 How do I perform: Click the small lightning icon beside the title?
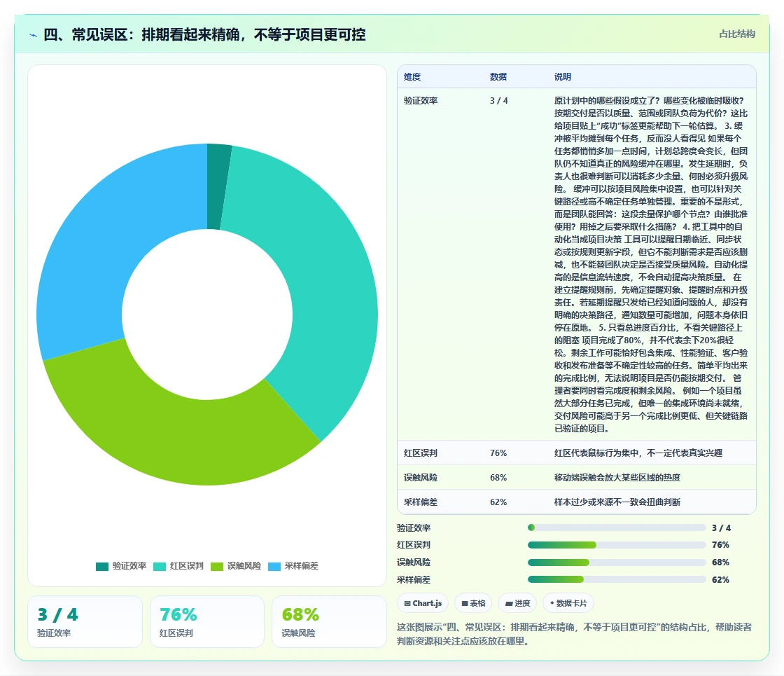33,35
